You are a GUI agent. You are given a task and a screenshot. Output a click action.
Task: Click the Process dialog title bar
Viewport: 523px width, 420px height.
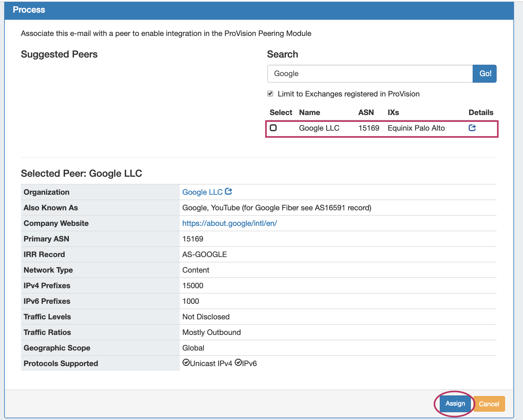[x=259, y=10]
